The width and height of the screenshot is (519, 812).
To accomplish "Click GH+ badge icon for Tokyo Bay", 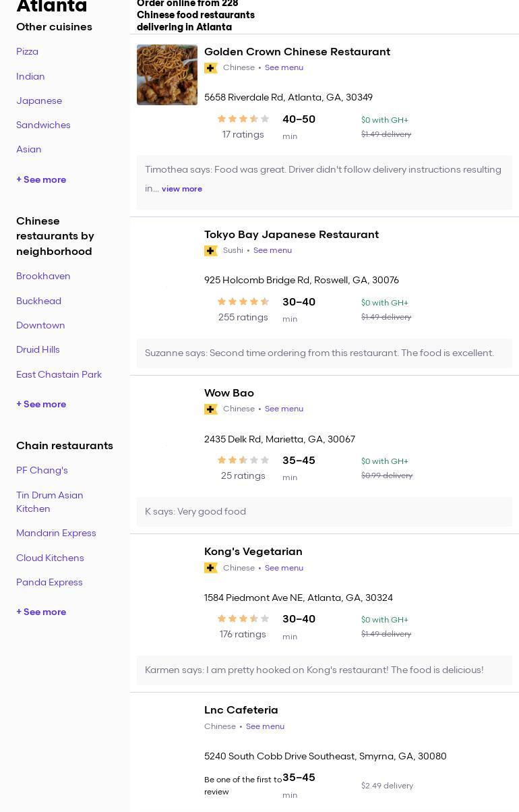I will click(211, 251).
